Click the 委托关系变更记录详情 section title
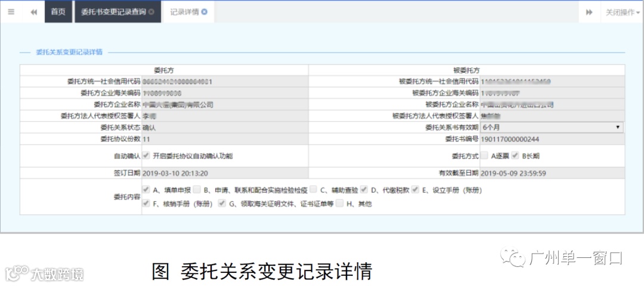644x286 pixels. (x=69, y=53)
